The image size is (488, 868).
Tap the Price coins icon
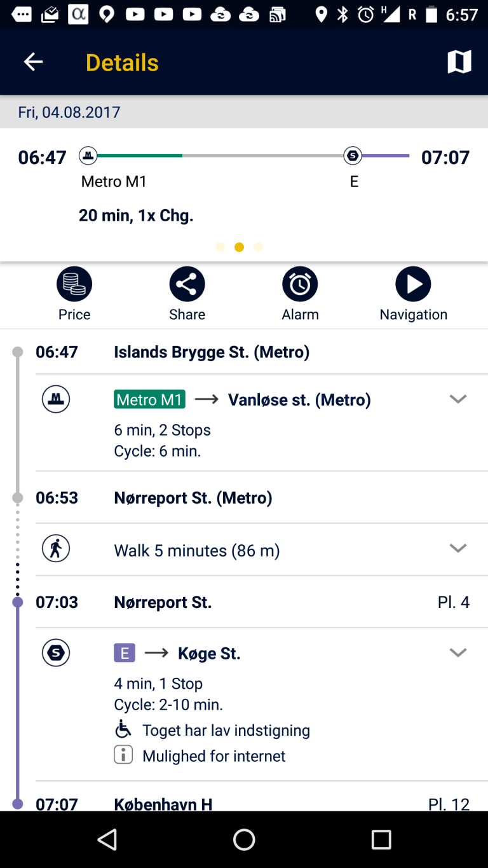tap(74, 284)
